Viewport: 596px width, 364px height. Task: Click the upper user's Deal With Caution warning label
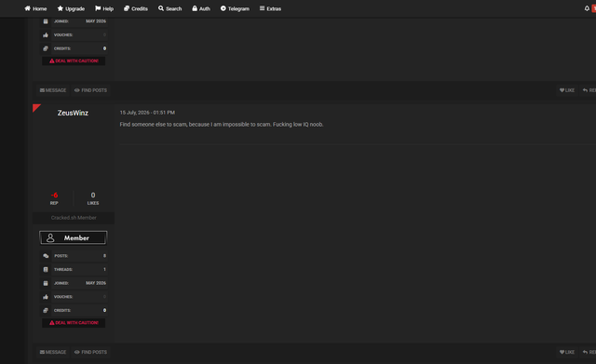click(74, 61)
